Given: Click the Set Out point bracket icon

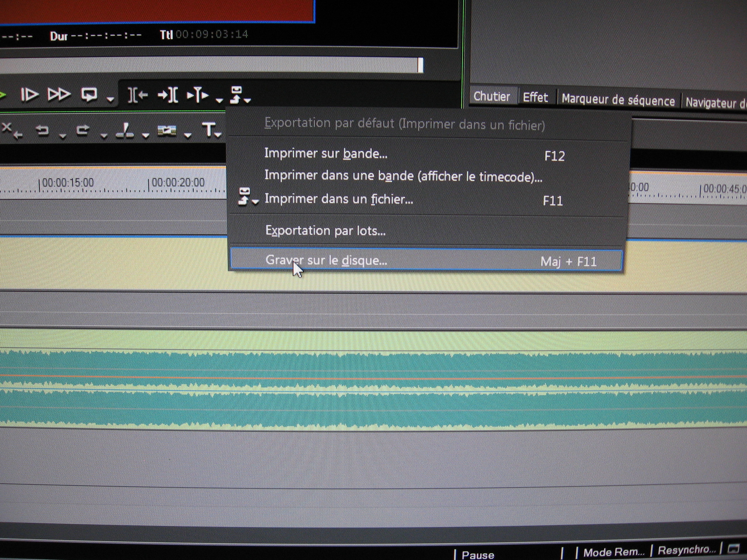Looking at the screenshot, I should (x=168, y=95).
